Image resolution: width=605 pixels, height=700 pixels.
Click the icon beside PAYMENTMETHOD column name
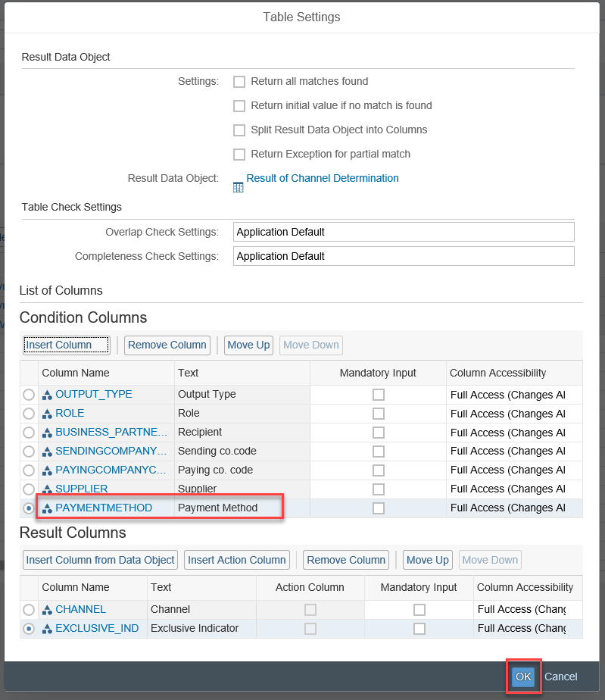[47, 508]
